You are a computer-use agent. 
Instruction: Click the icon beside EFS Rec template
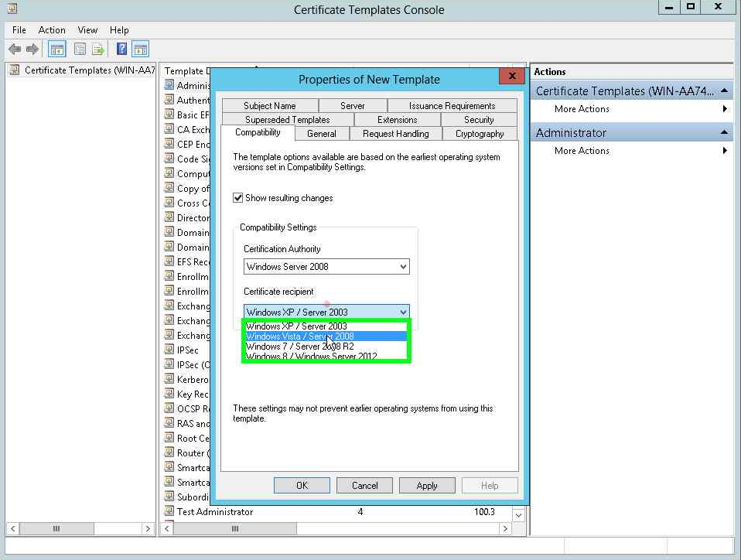click(169, 261)
